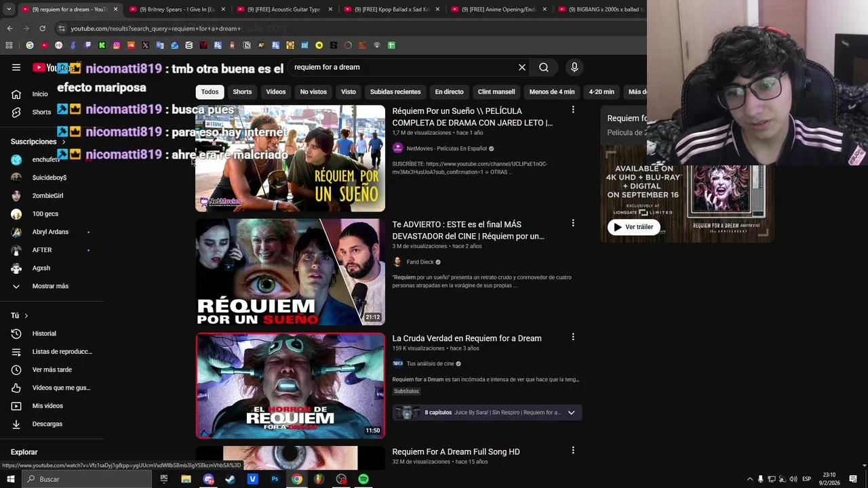This screenshot has height=488, width=868.
Task: Select the Visto filter chip
Action: [x=349, y=91]
